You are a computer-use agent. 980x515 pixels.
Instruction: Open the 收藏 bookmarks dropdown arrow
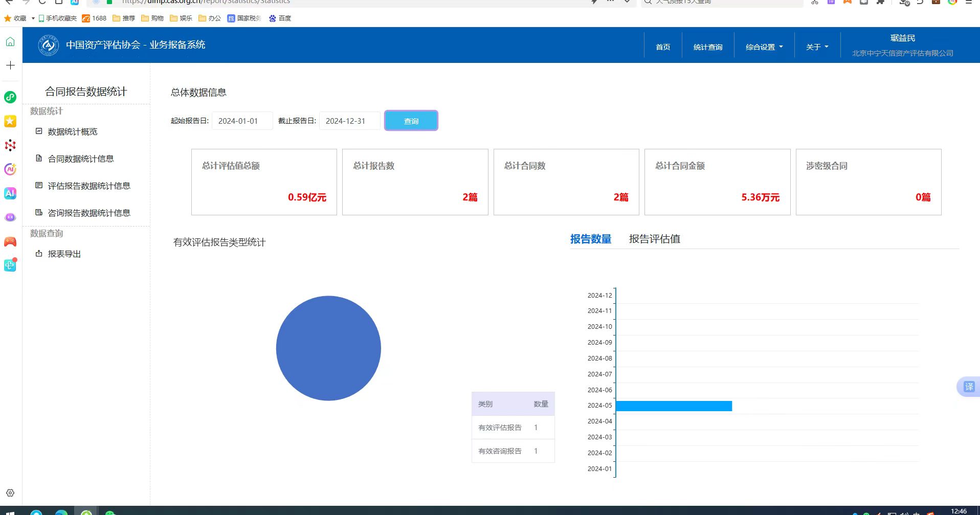33,18
